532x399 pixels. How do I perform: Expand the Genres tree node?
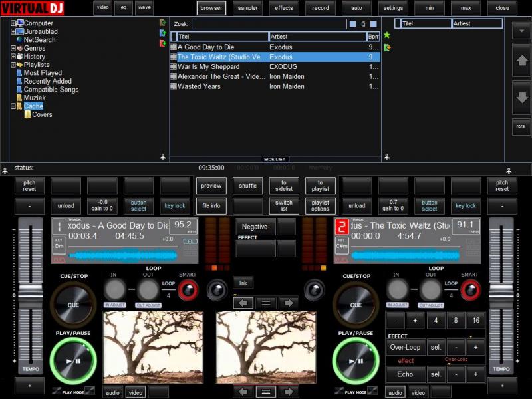click(x=13, y=48)
